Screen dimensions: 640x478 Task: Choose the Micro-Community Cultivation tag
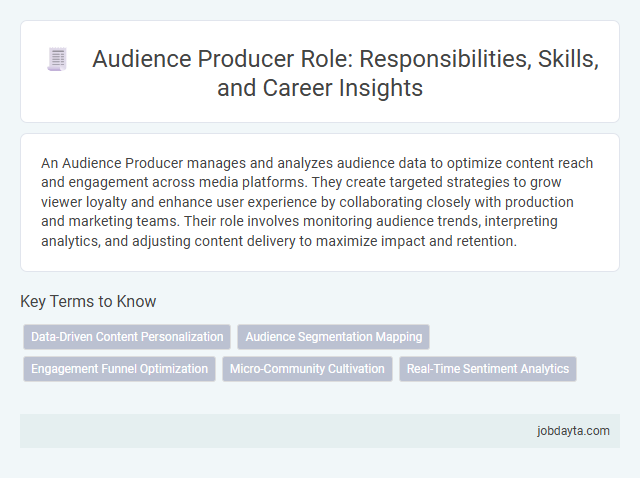point(307,369)
